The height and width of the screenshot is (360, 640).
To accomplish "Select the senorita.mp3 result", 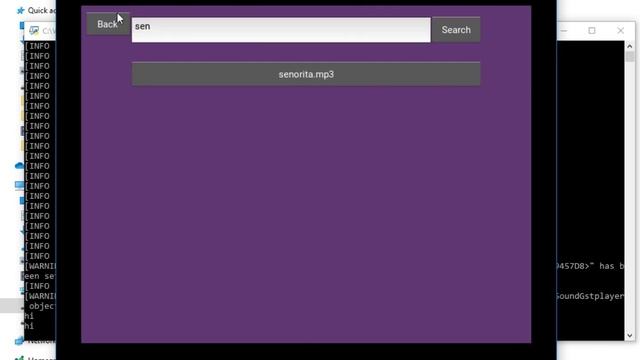I will tap(306, 74).
